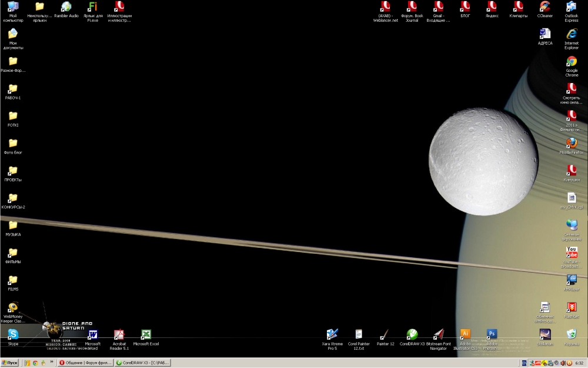Open the АДРЕСА Word document

[x=545, y=37]
